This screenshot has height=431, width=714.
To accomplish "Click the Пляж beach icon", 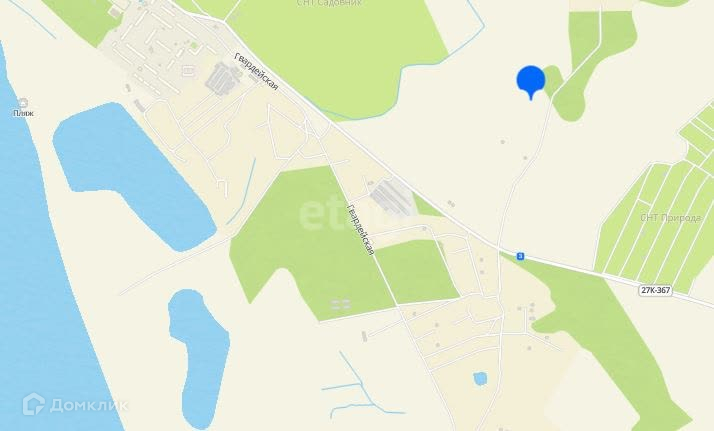I will [23, 103].
